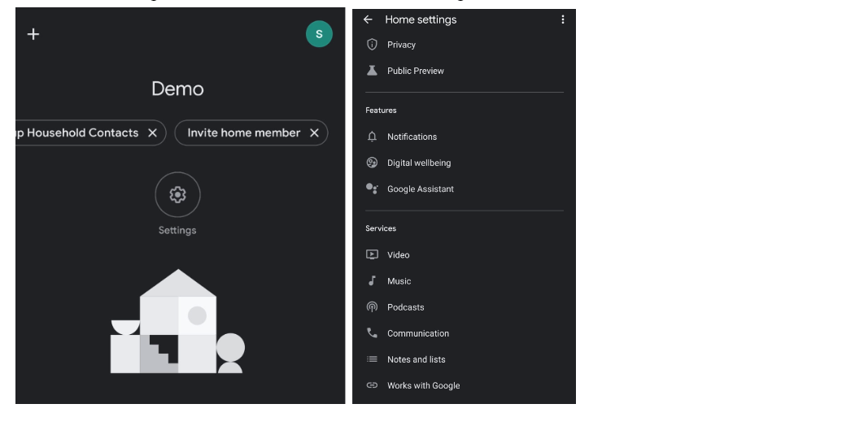
Task: Dismiss the Household Contacts chip
Action: [x=152, y=132]
